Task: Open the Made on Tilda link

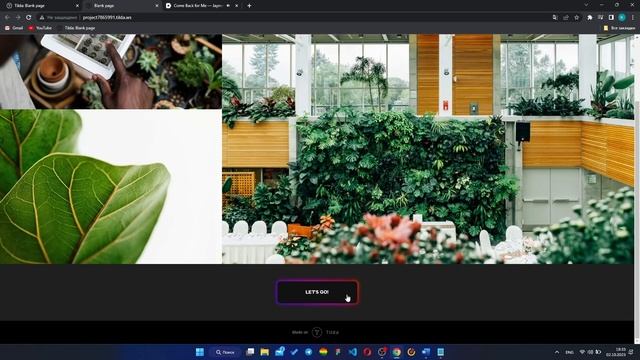Action: tap(316, 332)
